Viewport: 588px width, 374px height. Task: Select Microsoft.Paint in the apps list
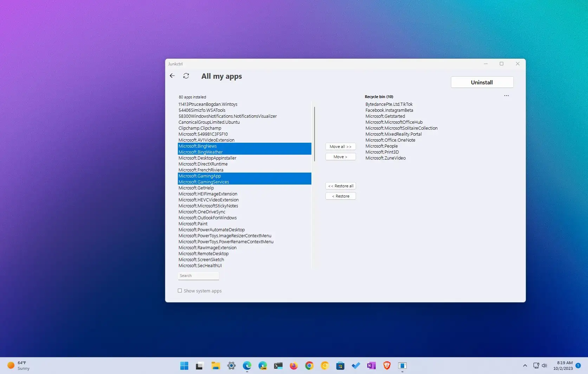click(x=193, y=224)
